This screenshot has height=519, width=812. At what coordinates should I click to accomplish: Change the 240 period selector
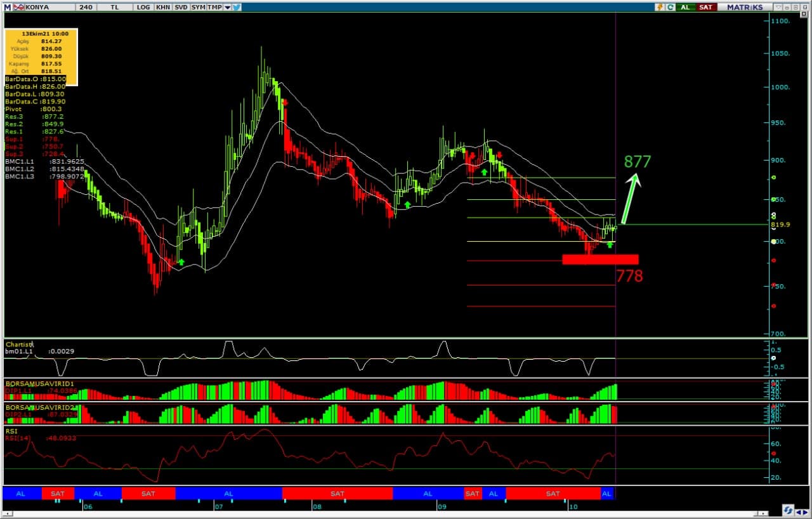86,7
